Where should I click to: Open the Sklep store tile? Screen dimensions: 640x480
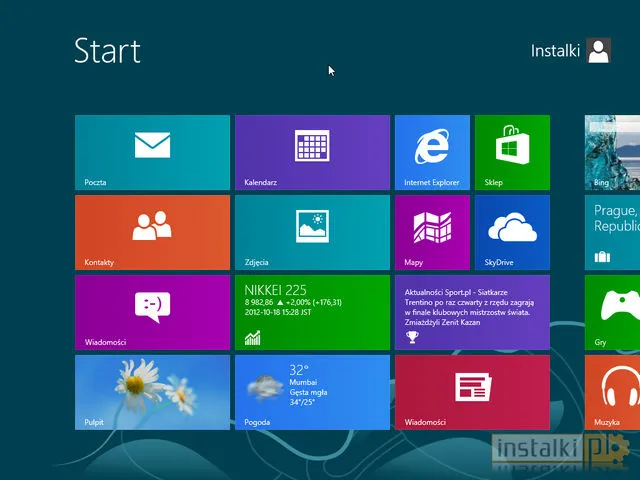[512, 152]
